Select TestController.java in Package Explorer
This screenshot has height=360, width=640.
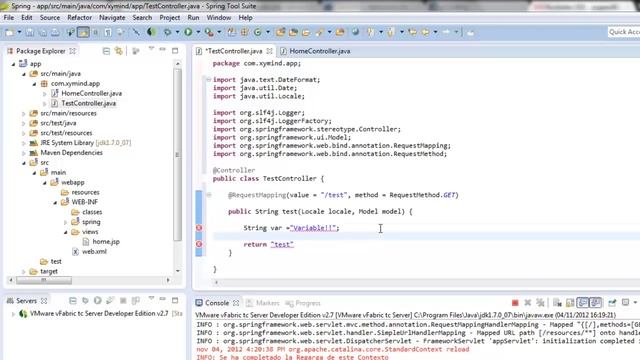tap(89, 103)
